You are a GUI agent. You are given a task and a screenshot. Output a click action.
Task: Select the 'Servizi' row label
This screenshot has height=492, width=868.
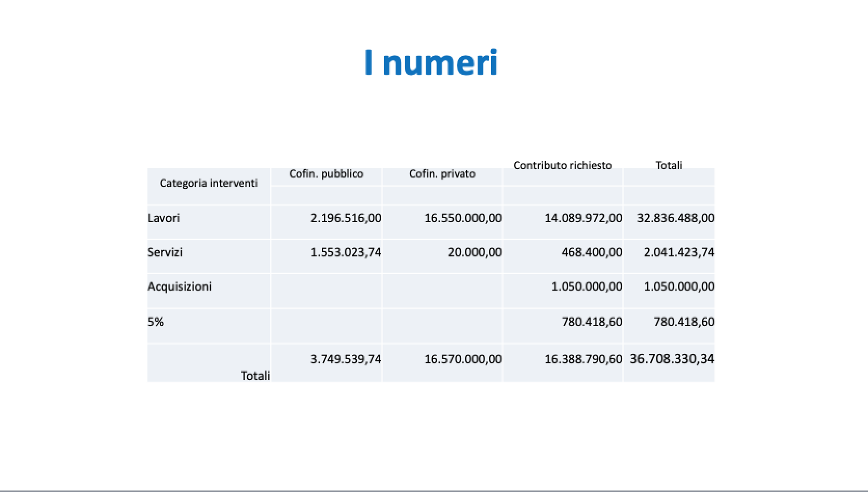click(165, 252)
